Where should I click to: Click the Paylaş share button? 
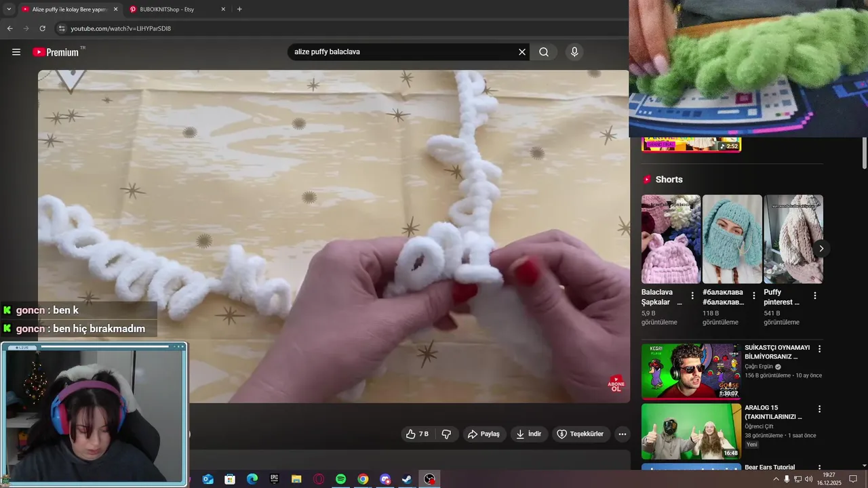[x=484, y=434]
